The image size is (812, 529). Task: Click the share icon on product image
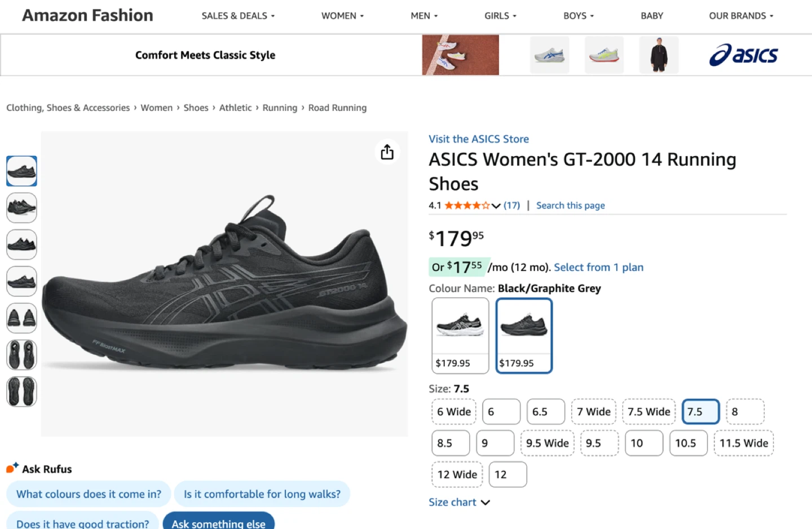[387, 152]
